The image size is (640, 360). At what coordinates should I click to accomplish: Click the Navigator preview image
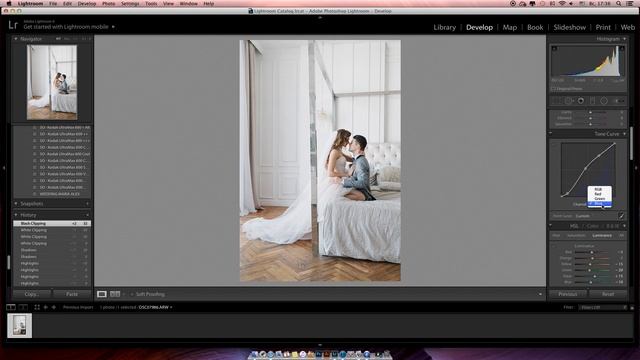(x=52, y=82)
